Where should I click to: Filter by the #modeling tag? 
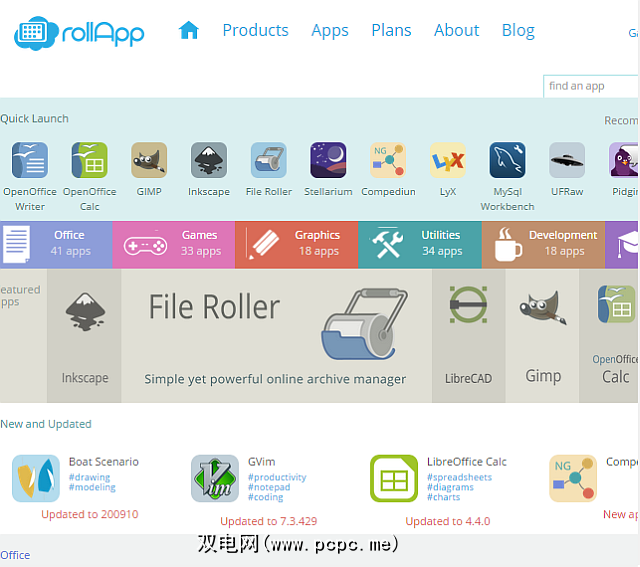(x=92, y=487)
